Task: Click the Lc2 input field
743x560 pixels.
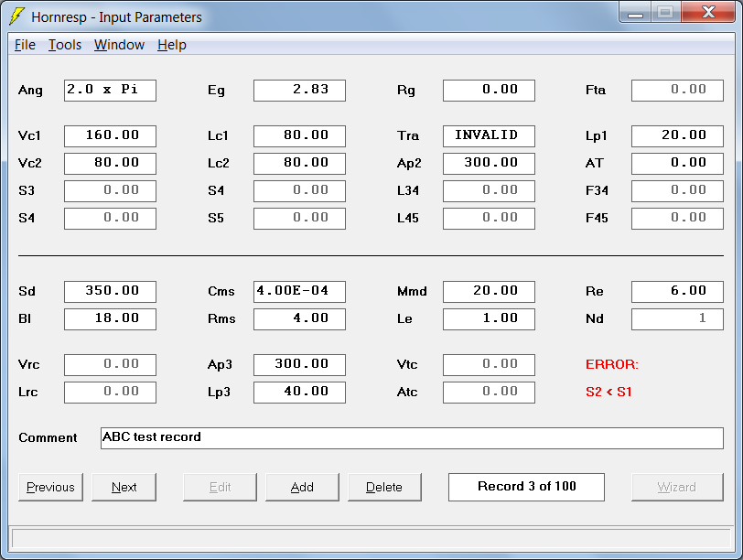Action: pyautogui.click(x=299, y=164)
